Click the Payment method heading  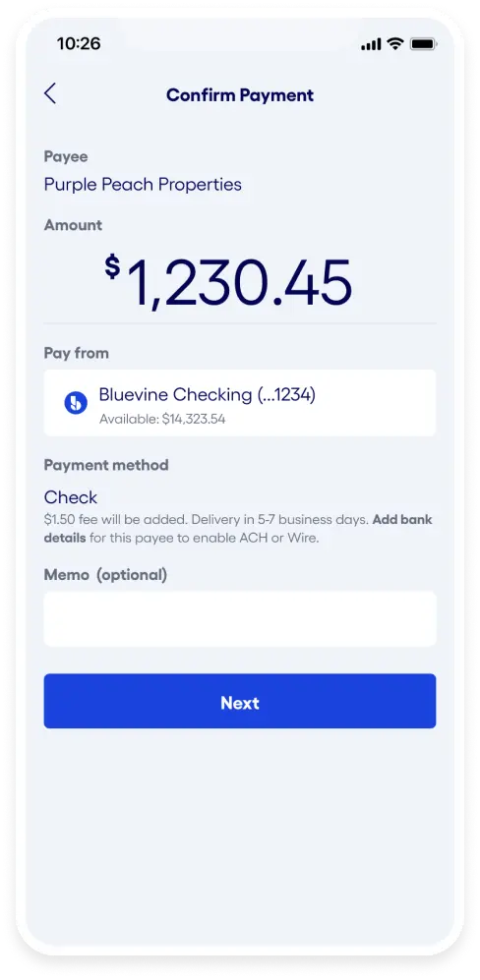pyautogui.click(x=106, y=465)
